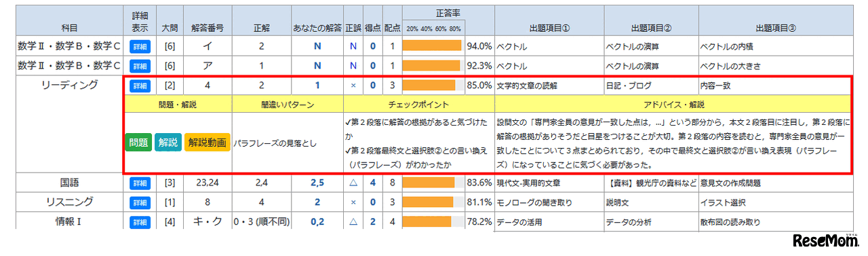Play the orange 解説動画 button
The image size is (868, 256).
(207, 143)
